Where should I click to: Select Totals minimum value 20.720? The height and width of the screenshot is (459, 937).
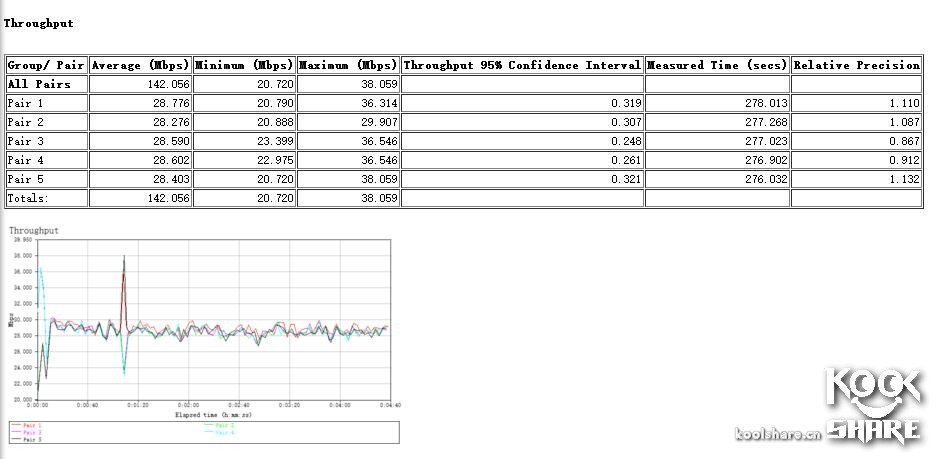275,198
